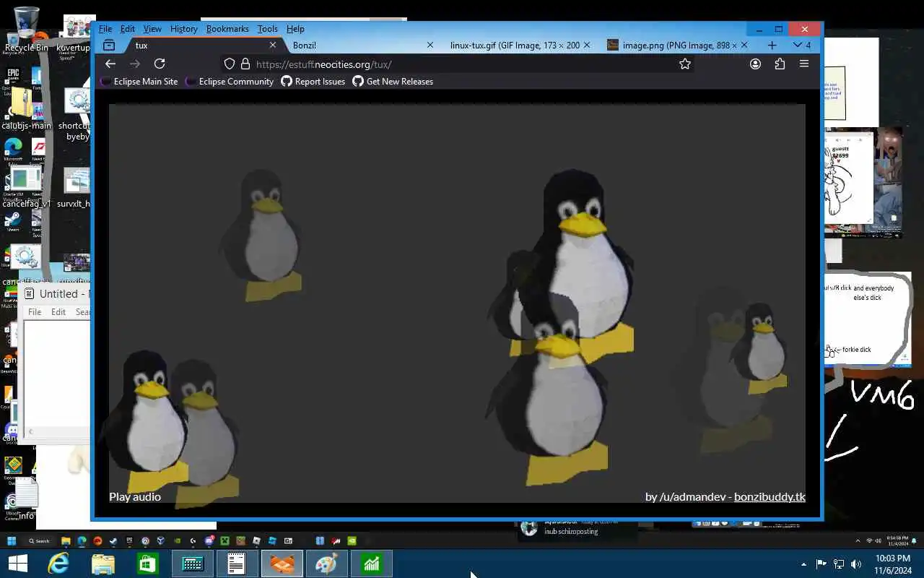Close the linux-tux.gif tab
This screenshot has width=924, height=578.
[x=587, y=45]
